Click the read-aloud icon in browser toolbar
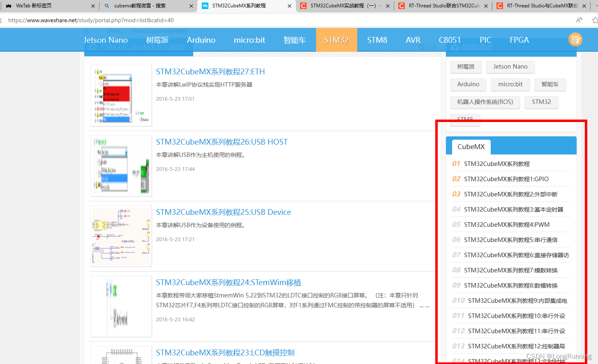 coord(579,20)
